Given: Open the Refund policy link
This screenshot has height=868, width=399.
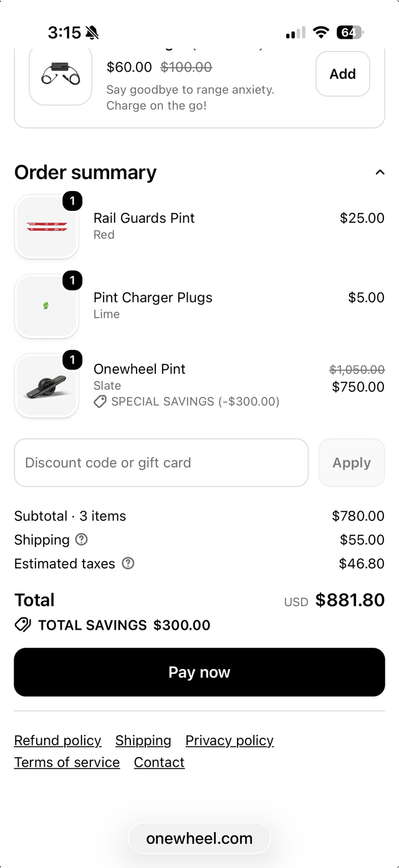Looking at the screenshot, I should tap(57, 740).
